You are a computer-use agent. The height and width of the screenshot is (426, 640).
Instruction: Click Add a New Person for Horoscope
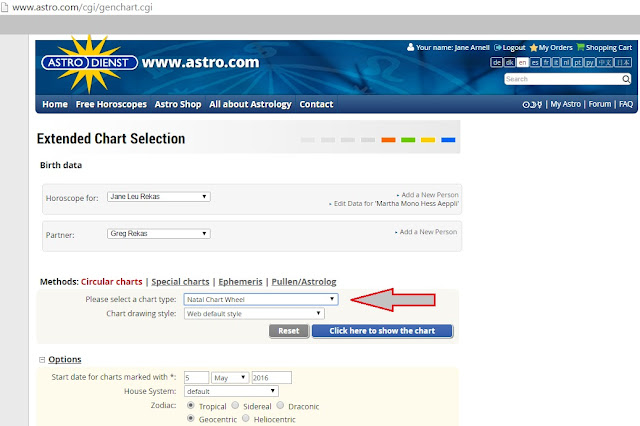428,195
